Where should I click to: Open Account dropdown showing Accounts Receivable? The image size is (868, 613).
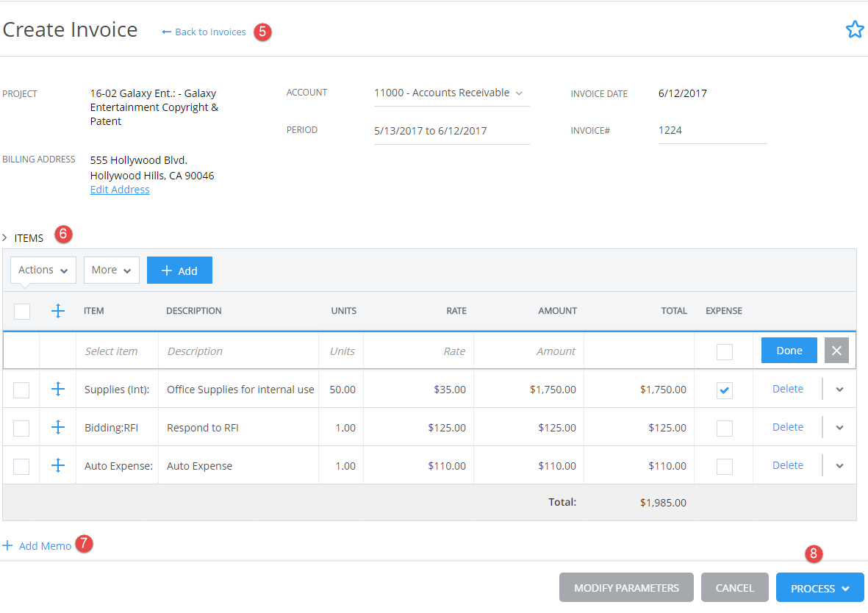coord(452,93)
